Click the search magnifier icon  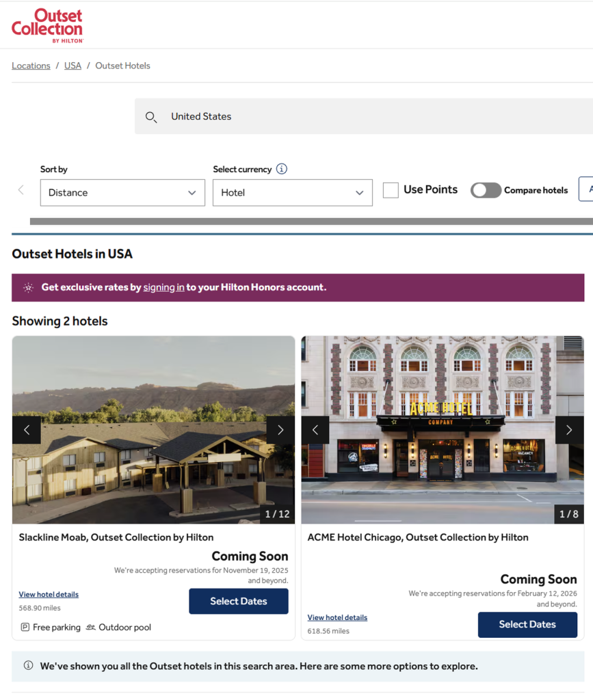click(x=151, y=117)
